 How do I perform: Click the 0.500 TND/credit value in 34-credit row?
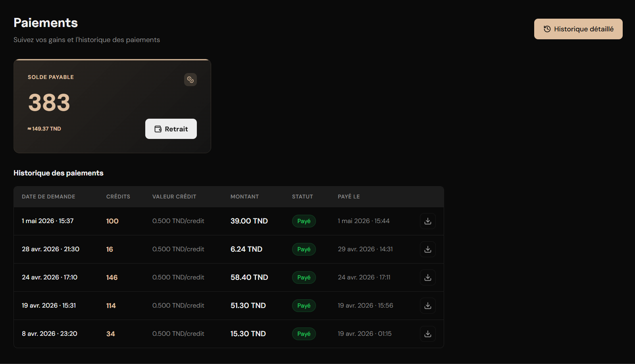178,334
